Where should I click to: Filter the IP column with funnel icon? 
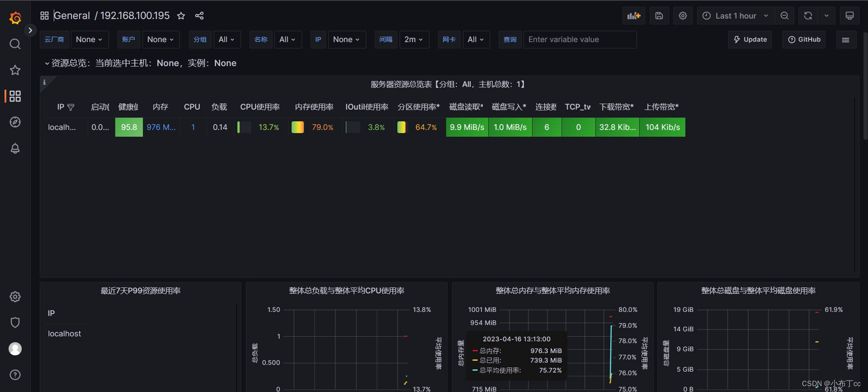pos(71,107)
